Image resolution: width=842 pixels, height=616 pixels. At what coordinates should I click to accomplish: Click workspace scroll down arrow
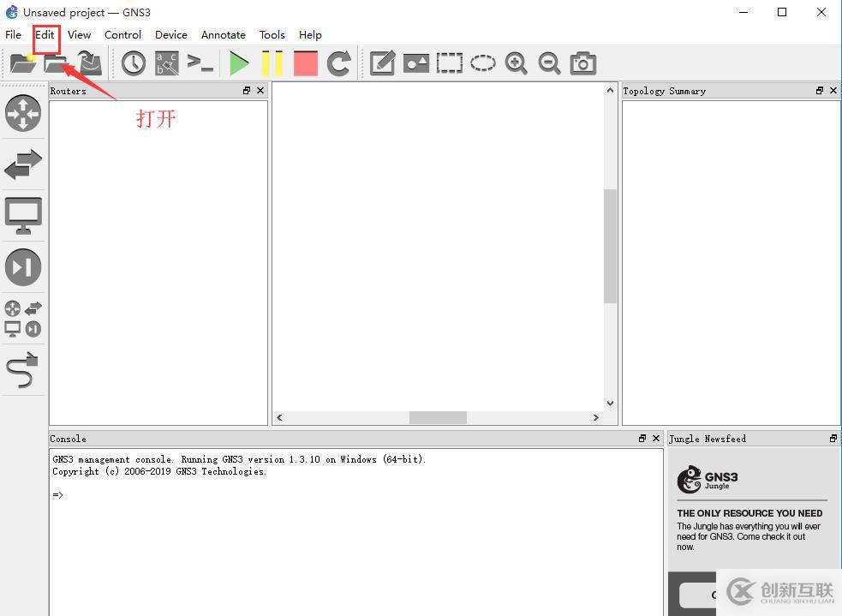[610, 404]
